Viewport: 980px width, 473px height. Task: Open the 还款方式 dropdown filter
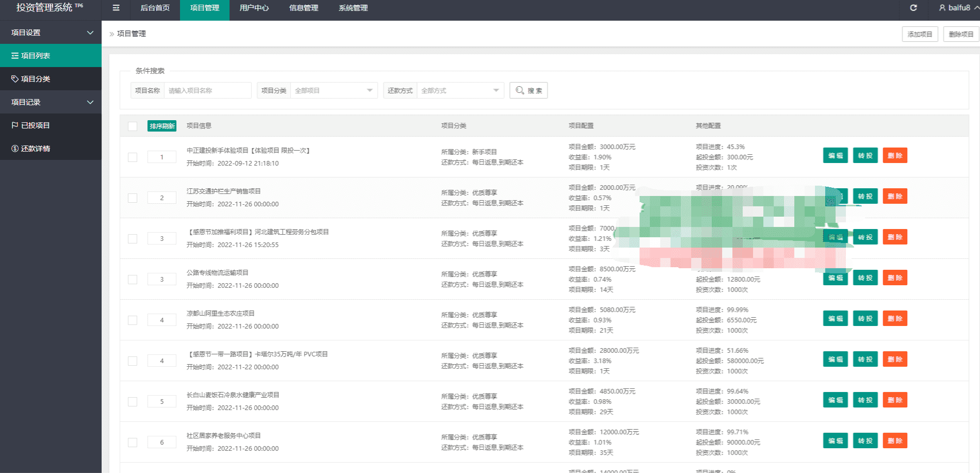pos(460,90)
